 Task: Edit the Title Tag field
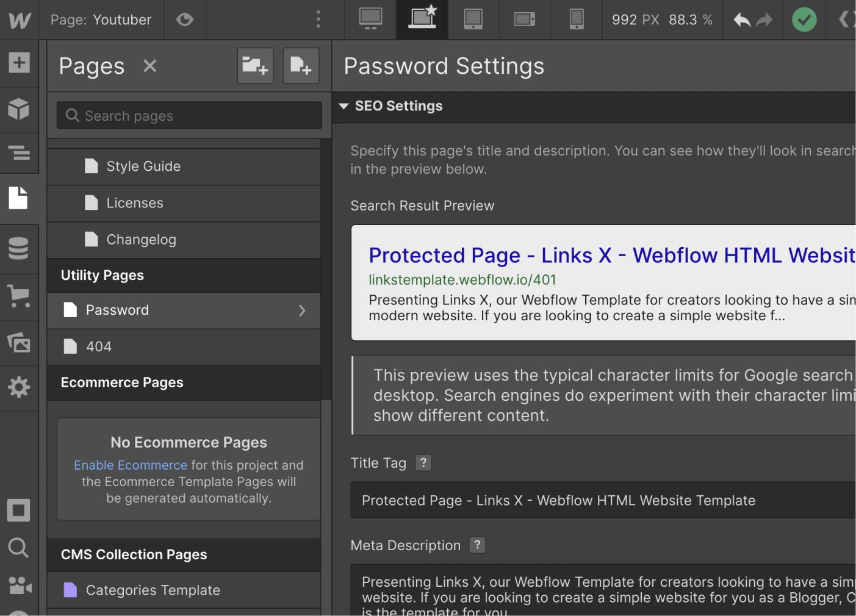click(603, 500)
